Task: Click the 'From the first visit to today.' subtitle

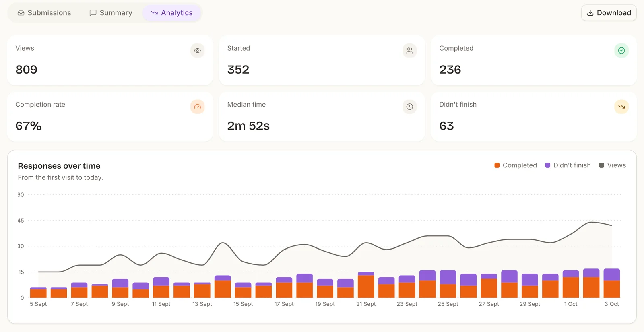Action: click(x=60, y=177)
